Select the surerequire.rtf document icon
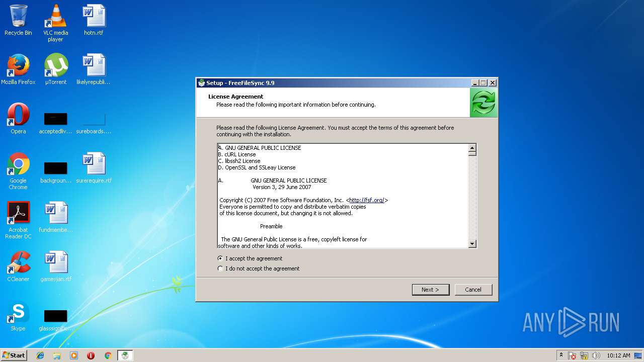 pos(94,168)
